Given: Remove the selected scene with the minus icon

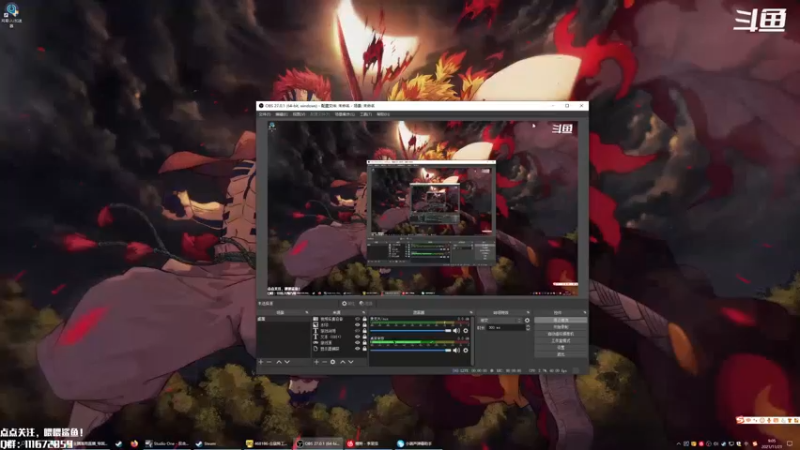Looking at the screenshot, I should pyautogui.click(x=269, y=362).
